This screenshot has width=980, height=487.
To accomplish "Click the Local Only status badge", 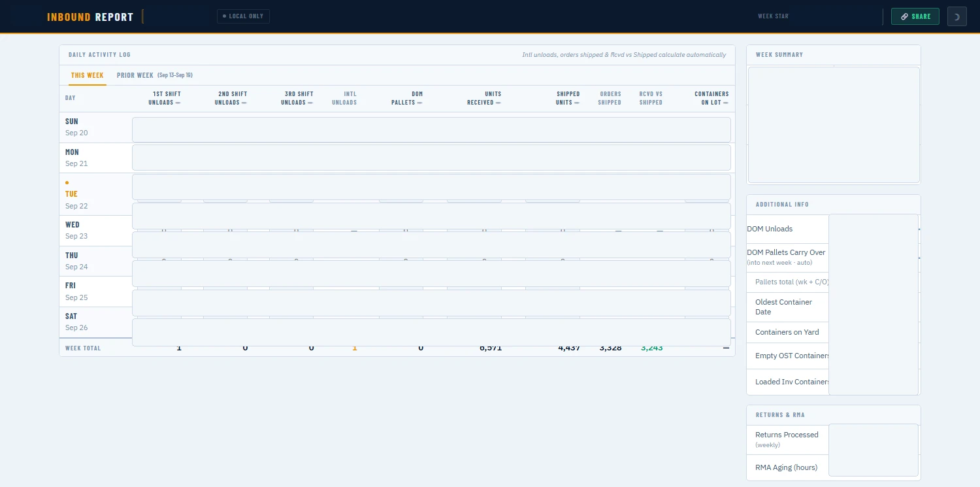I will (x=243, y=16).
